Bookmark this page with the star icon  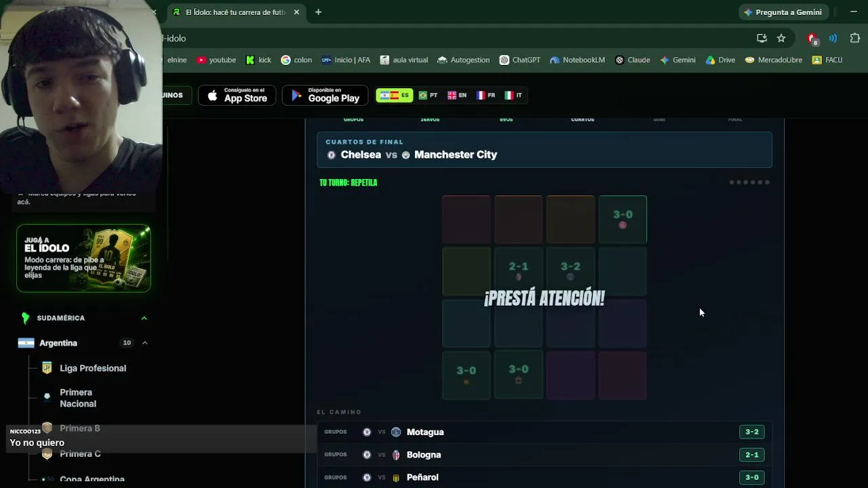[x=781, y=39]
